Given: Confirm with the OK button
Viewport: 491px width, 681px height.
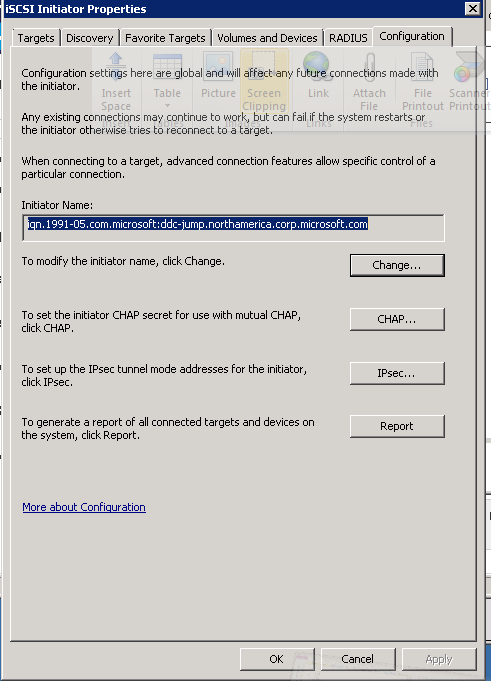Looking at the screenshot, I should point(277,659).
